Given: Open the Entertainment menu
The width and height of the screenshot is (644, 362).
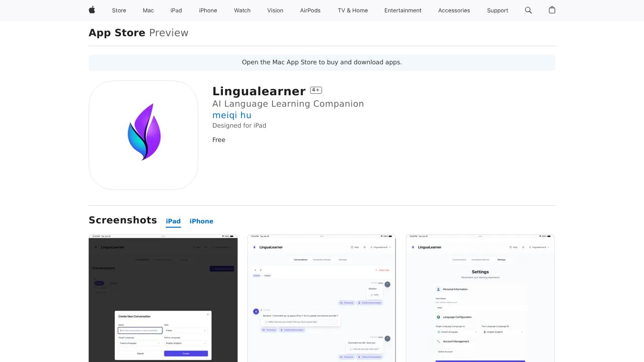Looking at the screenshot, I should click(403, 10).
